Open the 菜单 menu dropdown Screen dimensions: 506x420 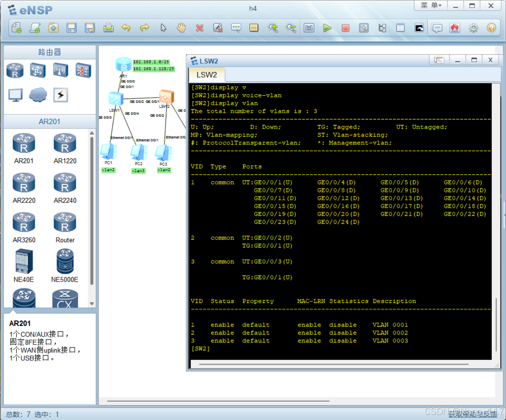pyautogui.click(x=431, y=6)
